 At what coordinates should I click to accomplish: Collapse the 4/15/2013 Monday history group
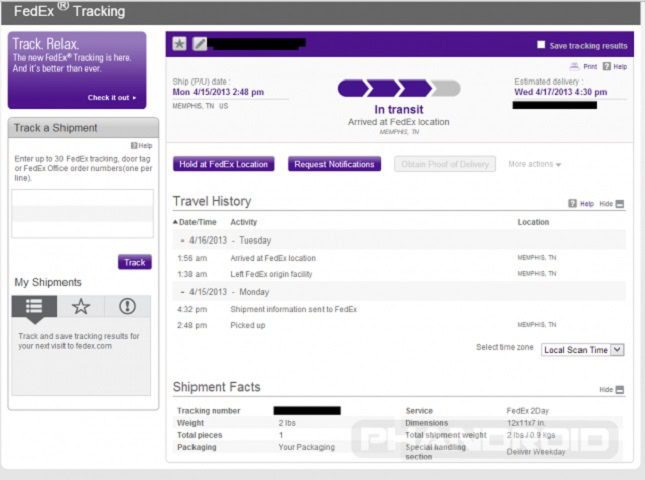(x=182, y=292)
